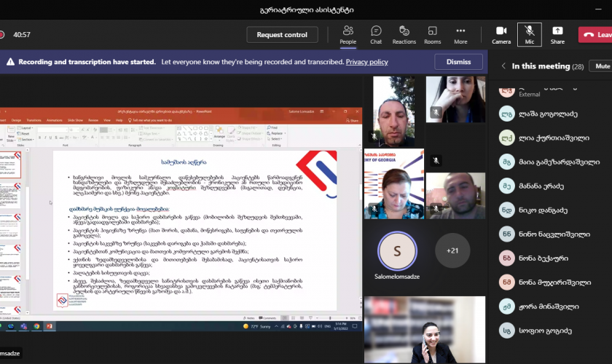Open the People panel icon
612x364 pixels.
click(348, 34)
